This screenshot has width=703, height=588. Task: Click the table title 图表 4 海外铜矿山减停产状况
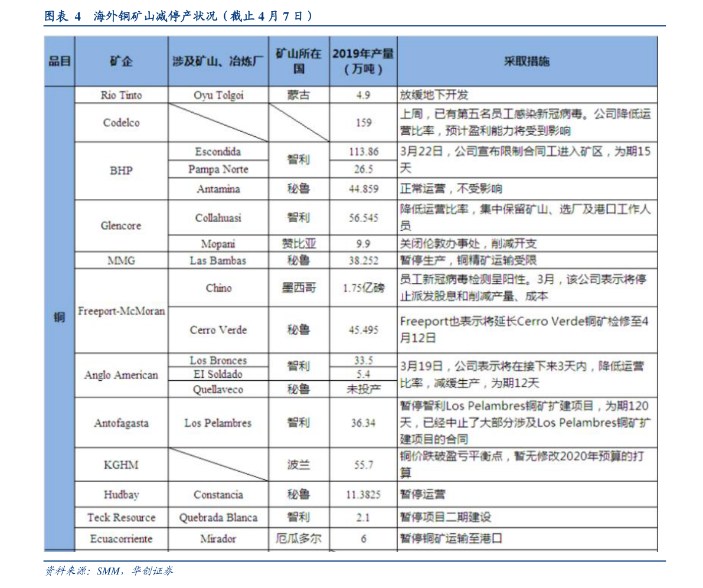coord(178,17)
